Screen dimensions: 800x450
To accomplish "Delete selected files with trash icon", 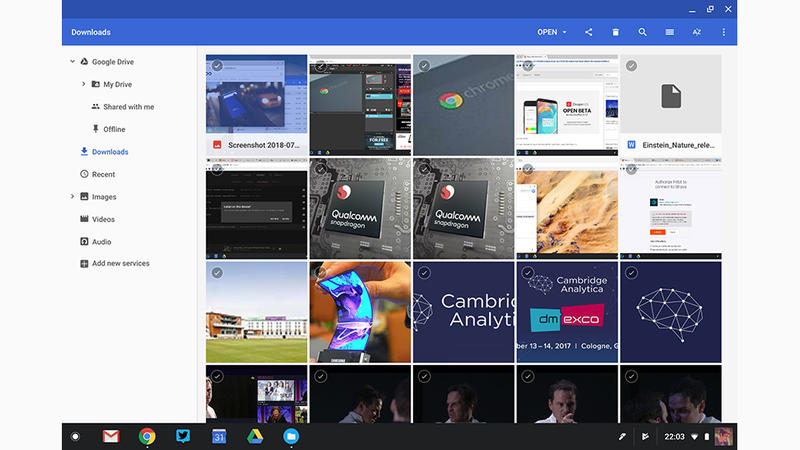I will (615, 32).
